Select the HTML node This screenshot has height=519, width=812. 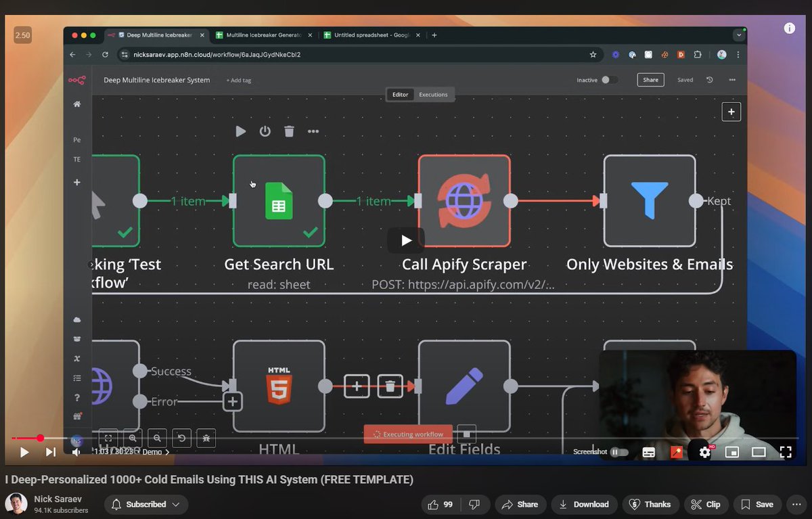pos(279,386)
